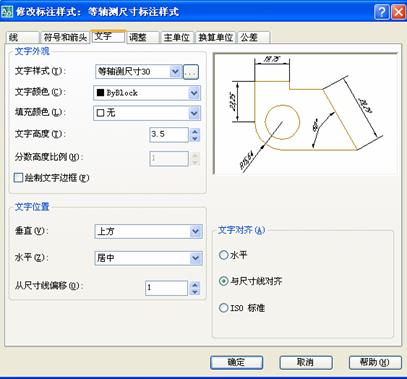The height and width of the screenshot is (379, 407).
Task: Switch to the 符号和箭头 tab
Action: coord(65,37)
